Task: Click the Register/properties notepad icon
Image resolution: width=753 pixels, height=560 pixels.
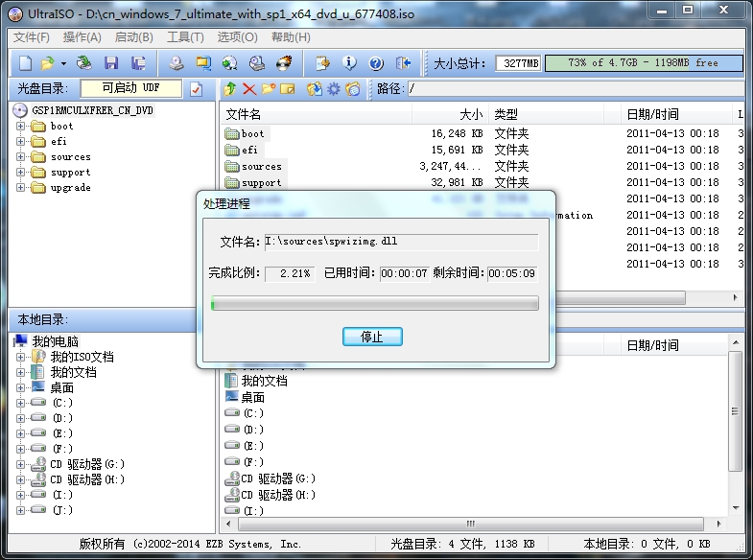Action: click(x=322, y=63)
